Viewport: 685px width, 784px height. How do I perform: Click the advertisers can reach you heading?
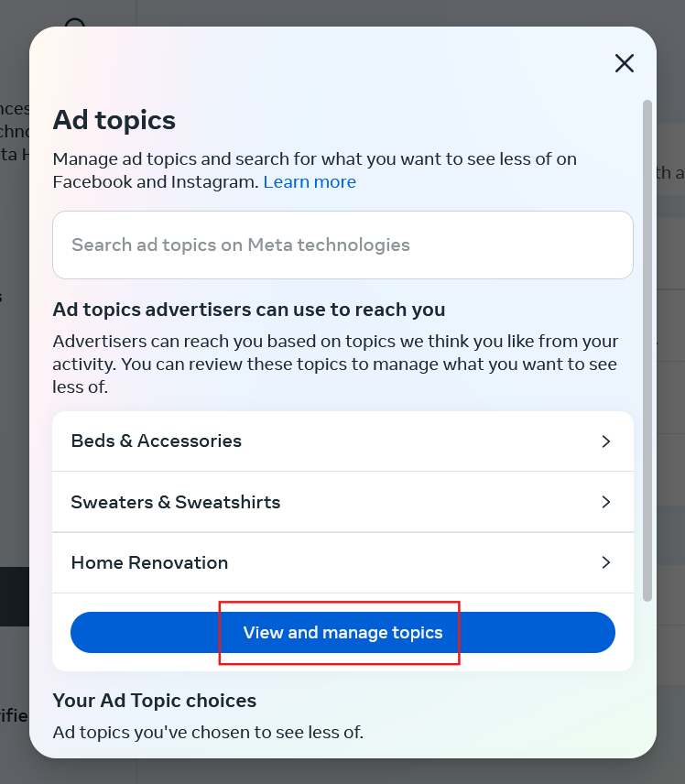(x=249, y=310)
